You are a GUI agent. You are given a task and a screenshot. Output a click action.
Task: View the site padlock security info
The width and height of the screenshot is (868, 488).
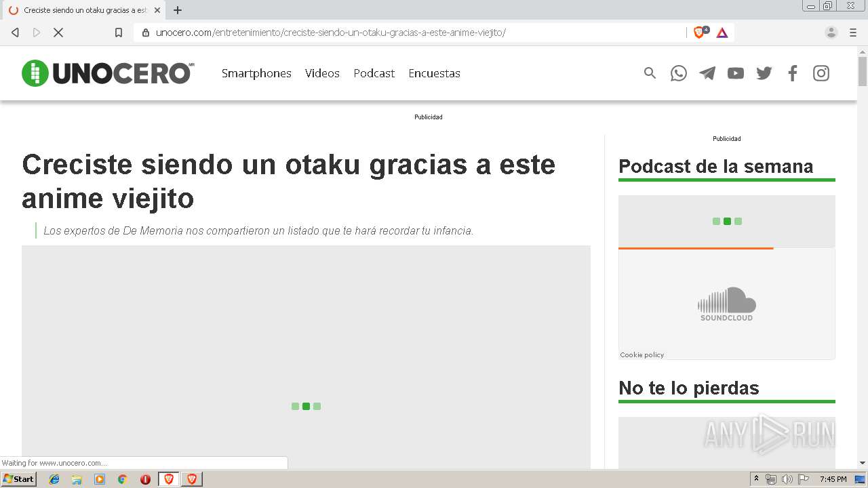pos(145,33)
